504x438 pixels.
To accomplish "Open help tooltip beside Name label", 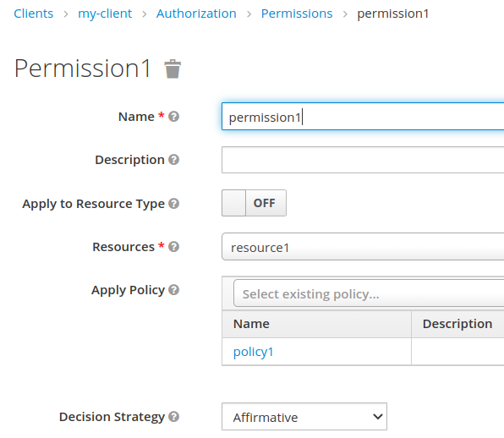I will 173,117.
